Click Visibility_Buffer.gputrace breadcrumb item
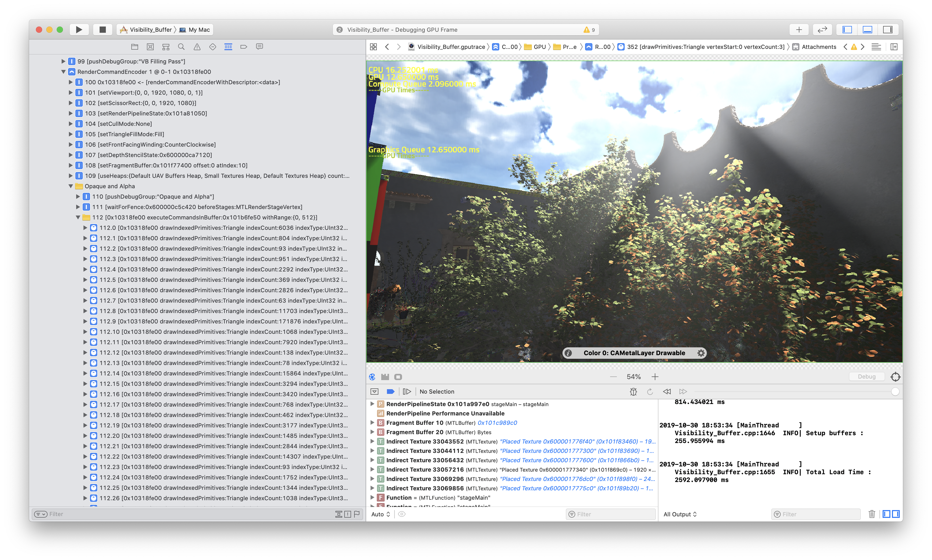Image resolution: width=932 pixels, height=560 pixels. click(x=451, y=47)
